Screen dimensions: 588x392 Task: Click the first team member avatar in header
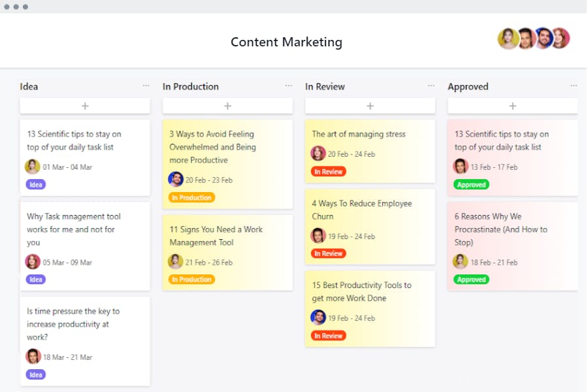[x=508, y=39]
